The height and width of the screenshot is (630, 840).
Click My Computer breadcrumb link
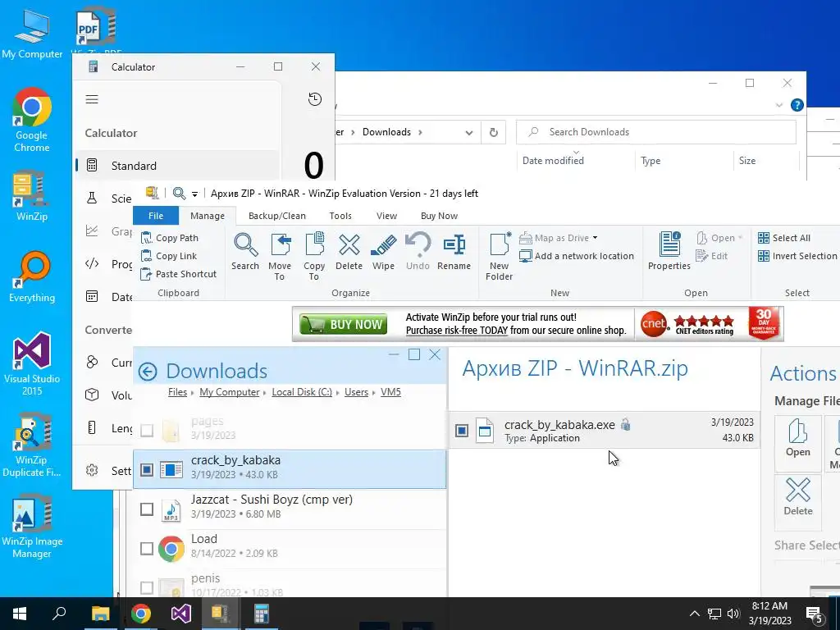click(230, 392)
